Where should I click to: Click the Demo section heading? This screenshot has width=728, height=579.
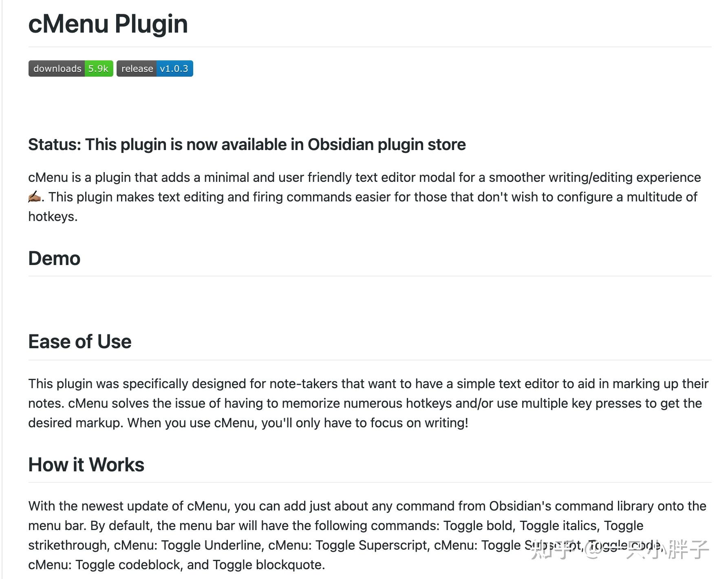54,259
